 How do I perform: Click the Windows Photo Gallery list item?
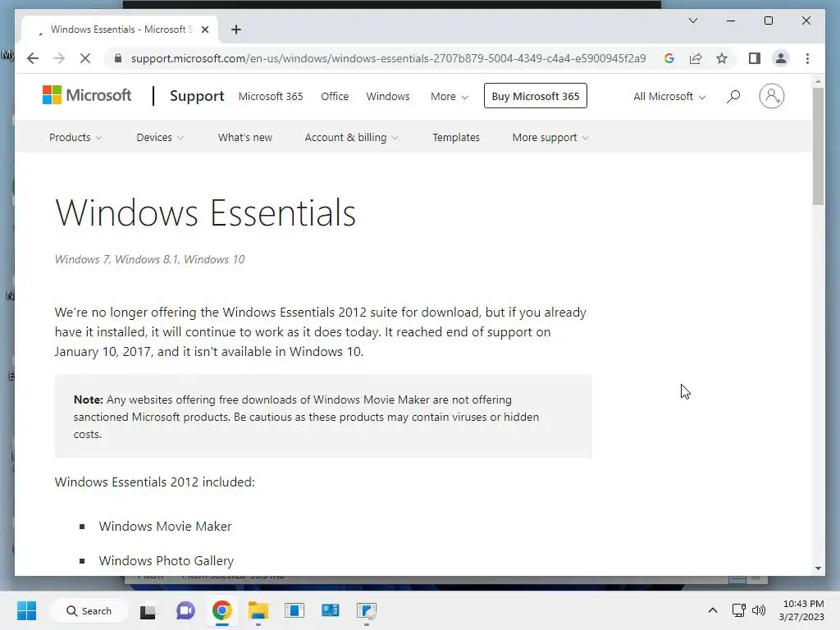coord(166,561)
